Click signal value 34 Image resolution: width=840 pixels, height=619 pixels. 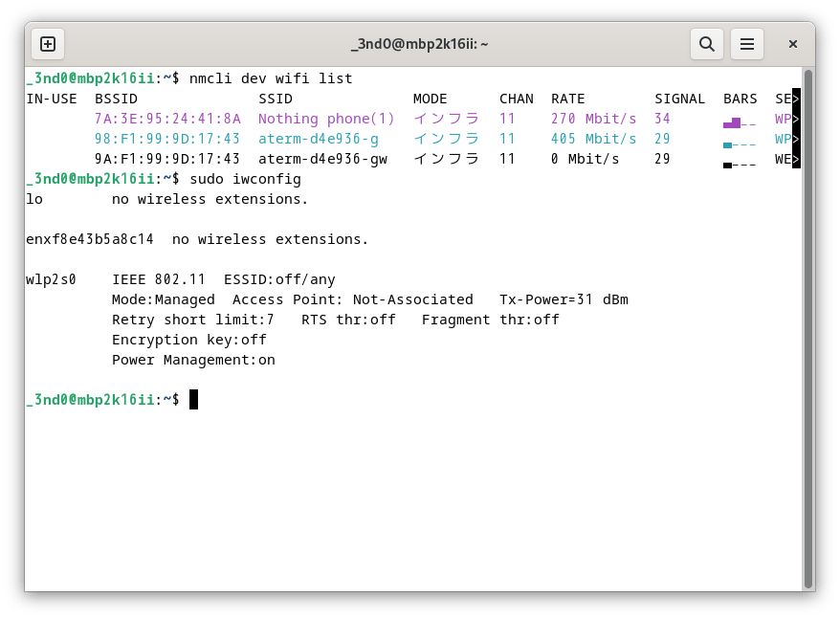(x=663, y=119)
